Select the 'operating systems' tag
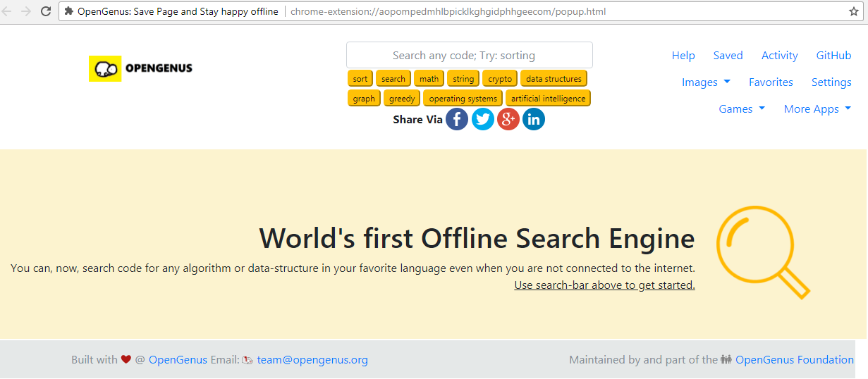The image size is (868, 379). pos(463,99)
